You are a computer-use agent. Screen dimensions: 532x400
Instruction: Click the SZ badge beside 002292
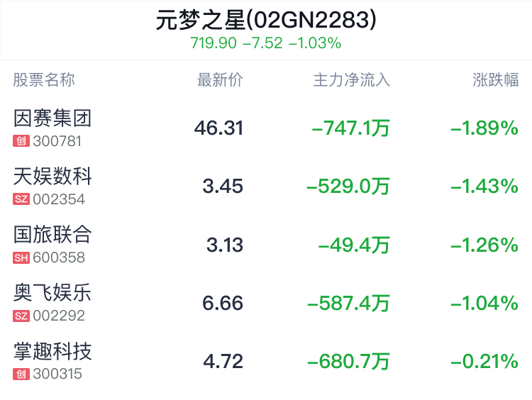point(21,316)
